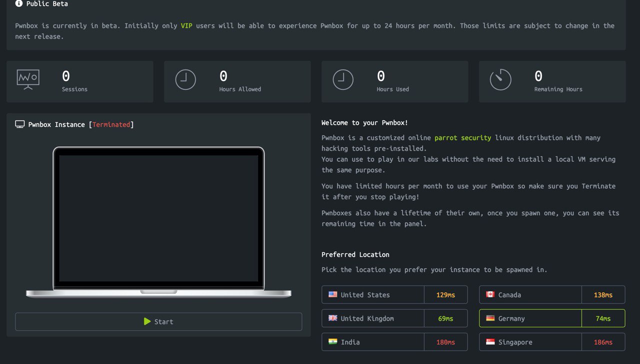This screenshot has height=364, width=640.
Task: Pick Germany as preferred location
Action: pos(552,318)
